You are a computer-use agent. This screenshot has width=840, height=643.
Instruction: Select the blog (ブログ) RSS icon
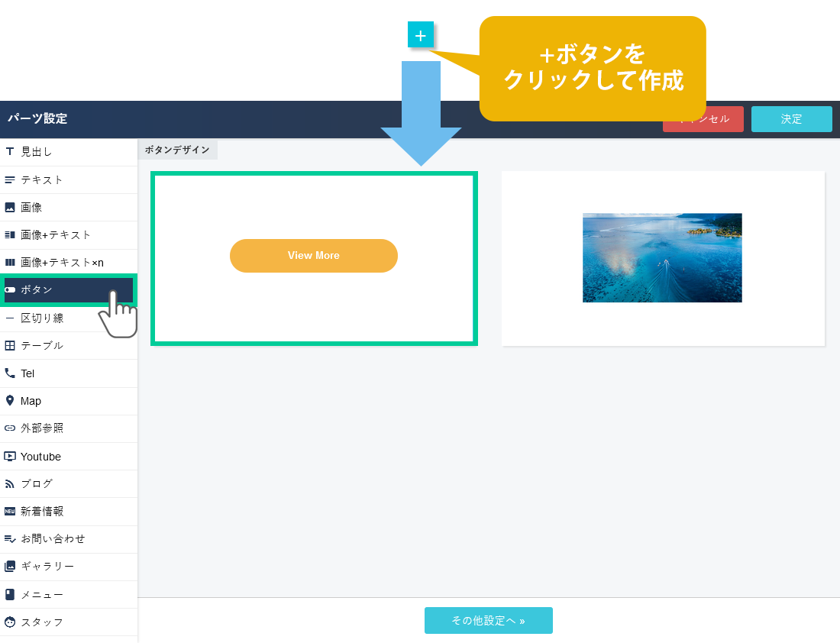pyautogui.click(x=10, y=483)
